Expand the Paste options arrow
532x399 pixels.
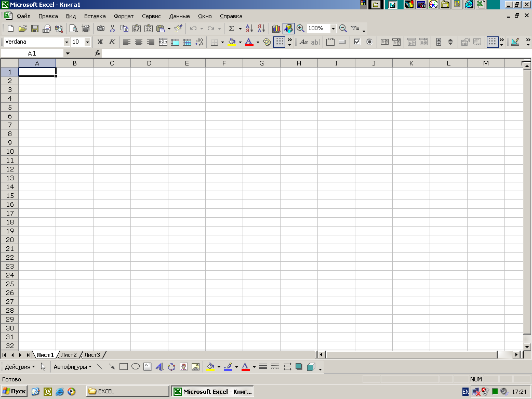pos(169,29)
